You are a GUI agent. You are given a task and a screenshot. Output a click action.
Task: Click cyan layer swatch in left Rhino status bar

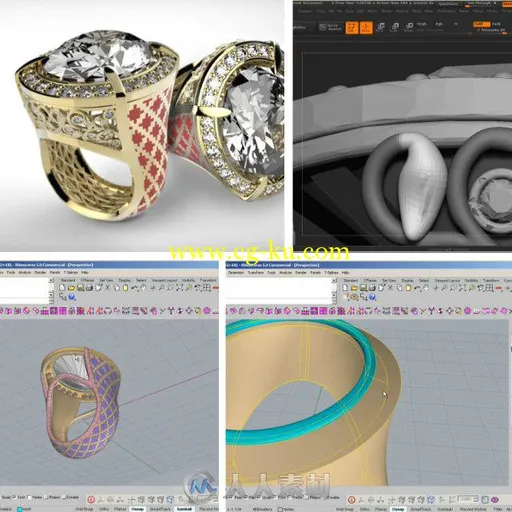tap(19, 509)
